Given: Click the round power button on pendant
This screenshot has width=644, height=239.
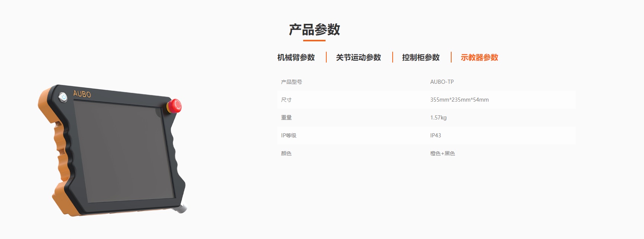Looking at the screenshot, I should (63, 98).
